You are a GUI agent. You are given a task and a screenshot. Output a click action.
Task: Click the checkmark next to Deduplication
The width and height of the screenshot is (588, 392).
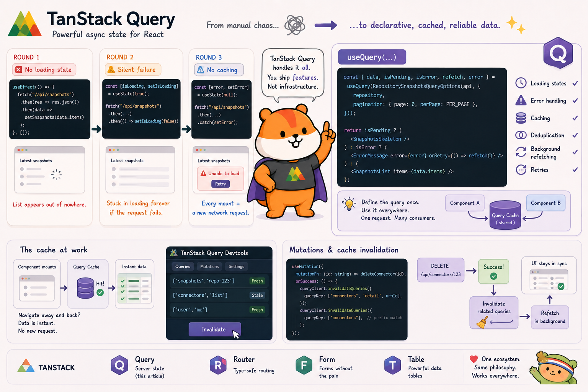(x=575, y=135)
